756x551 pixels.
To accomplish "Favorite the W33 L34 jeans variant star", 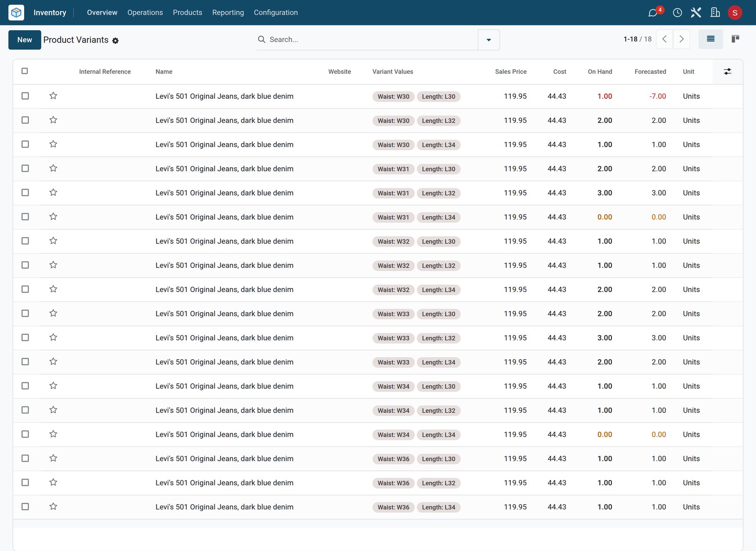I will tap(53, 362).
